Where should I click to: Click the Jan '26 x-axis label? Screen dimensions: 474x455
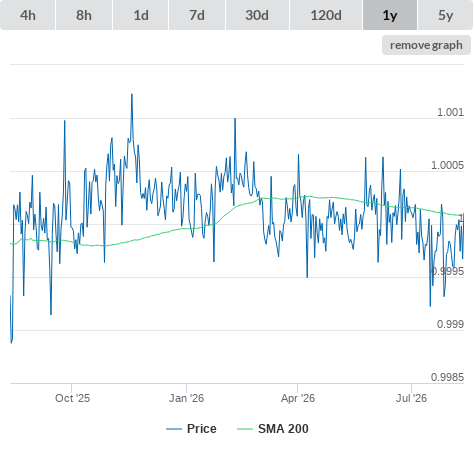click(186, 398)
